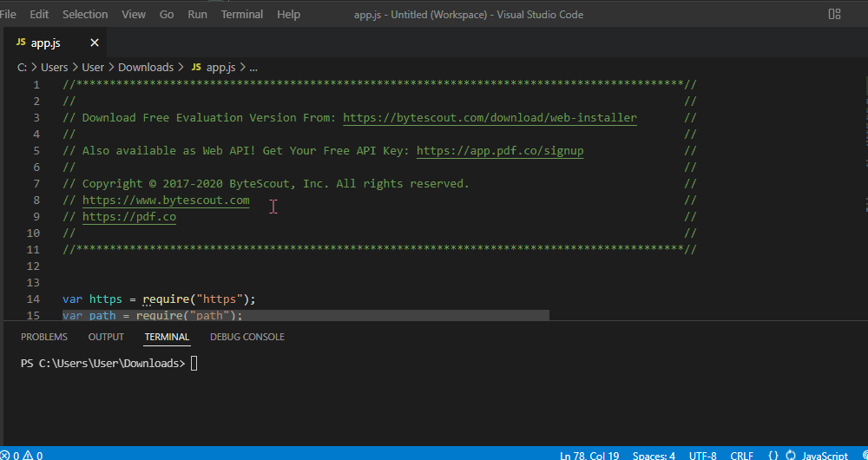Click the sync spinner icon beside JavaScript

[x=791, y=457]
